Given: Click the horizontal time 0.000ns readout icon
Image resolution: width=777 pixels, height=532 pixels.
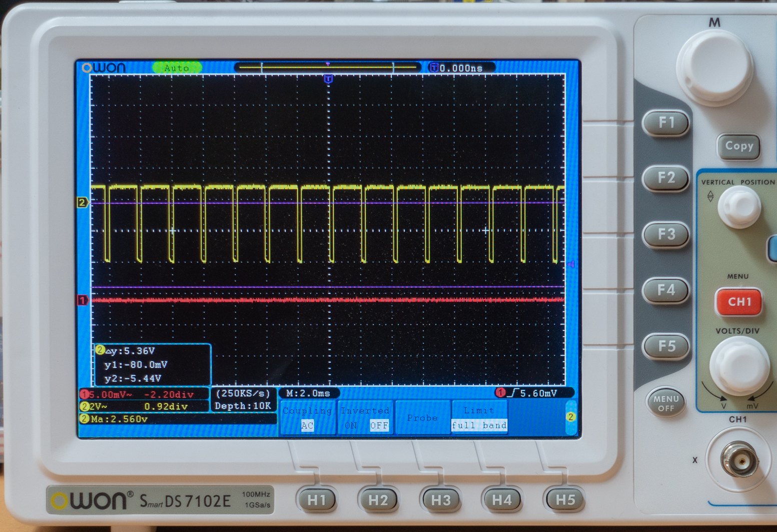Looking at the screenshot, I should [434, 68].
